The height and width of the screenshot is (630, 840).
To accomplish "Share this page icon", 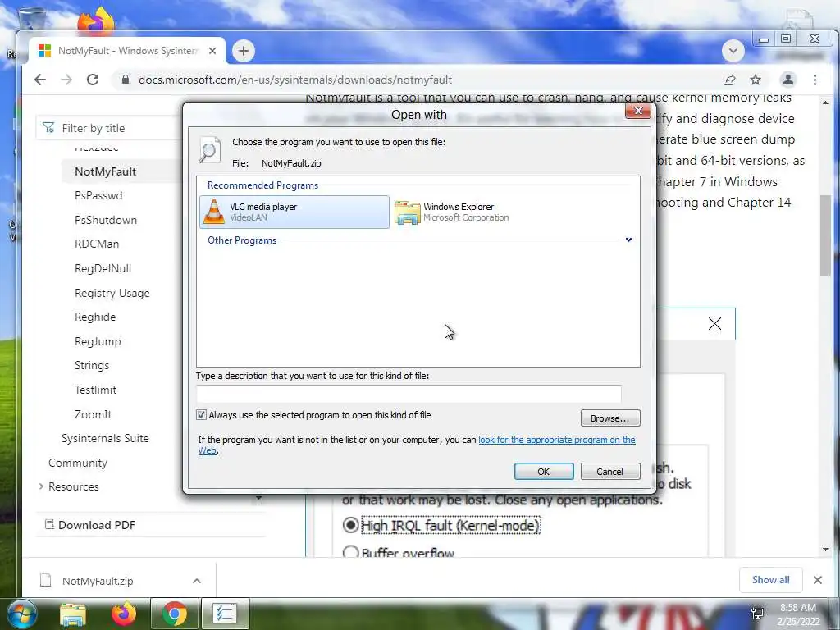I will 728,80.
